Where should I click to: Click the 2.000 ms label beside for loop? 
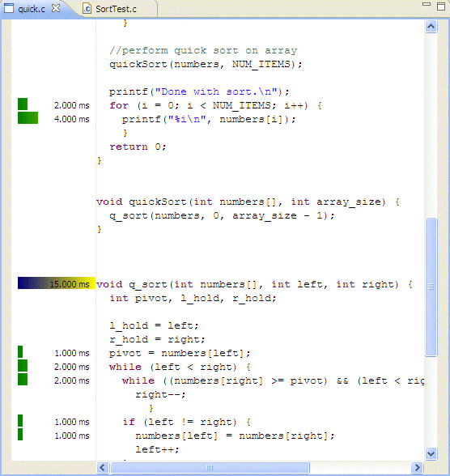click(72, 105)
